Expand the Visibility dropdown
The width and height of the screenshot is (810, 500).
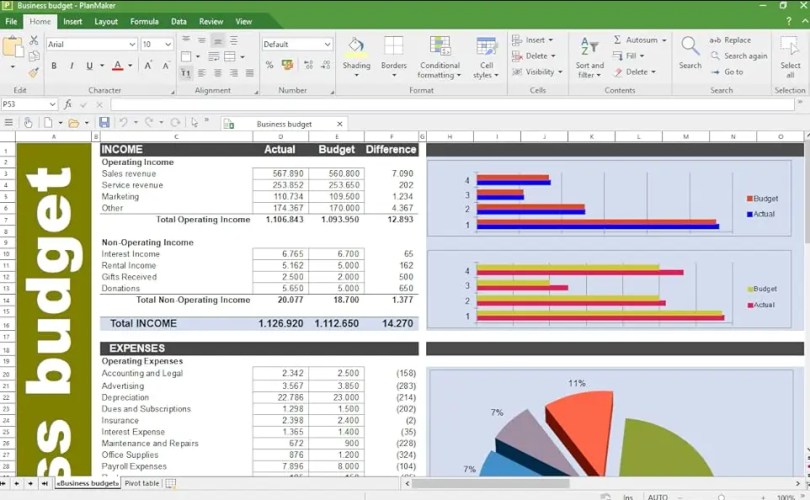[560, 72]
